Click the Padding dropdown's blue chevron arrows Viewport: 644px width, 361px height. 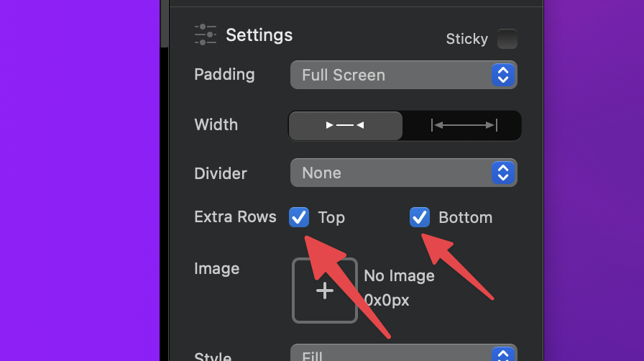(x=503, y=75)
